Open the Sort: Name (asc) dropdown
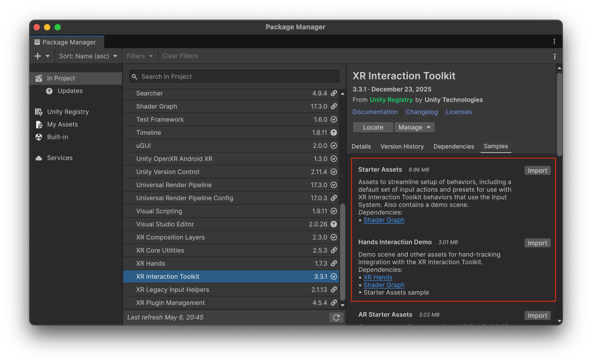This screenshot has width=592, height=364. click(88, 56)
